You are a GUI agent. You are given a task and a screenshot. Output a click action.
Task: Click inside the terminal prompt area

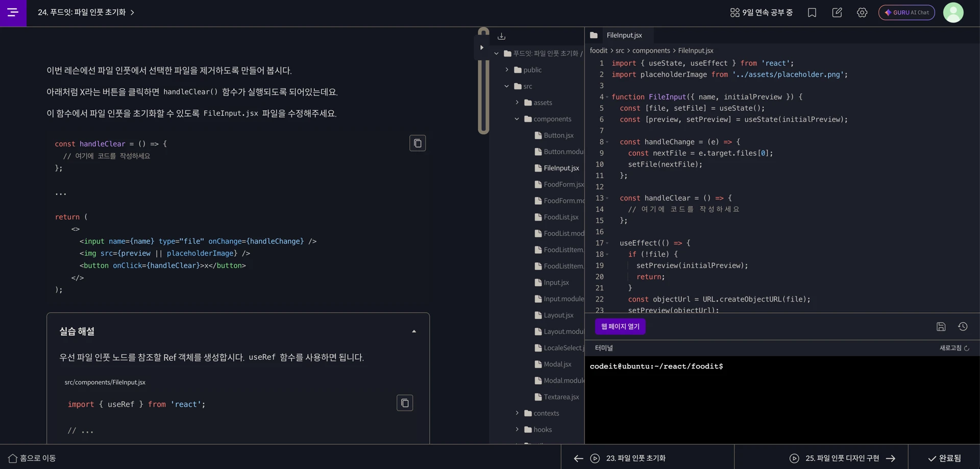781,400
